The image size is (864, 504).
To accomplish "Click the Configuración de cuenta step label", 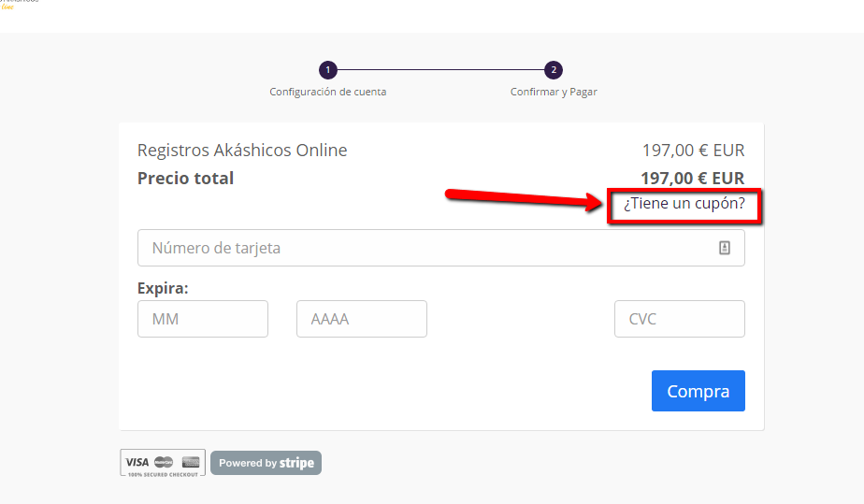I will click(x=328, y=92).
